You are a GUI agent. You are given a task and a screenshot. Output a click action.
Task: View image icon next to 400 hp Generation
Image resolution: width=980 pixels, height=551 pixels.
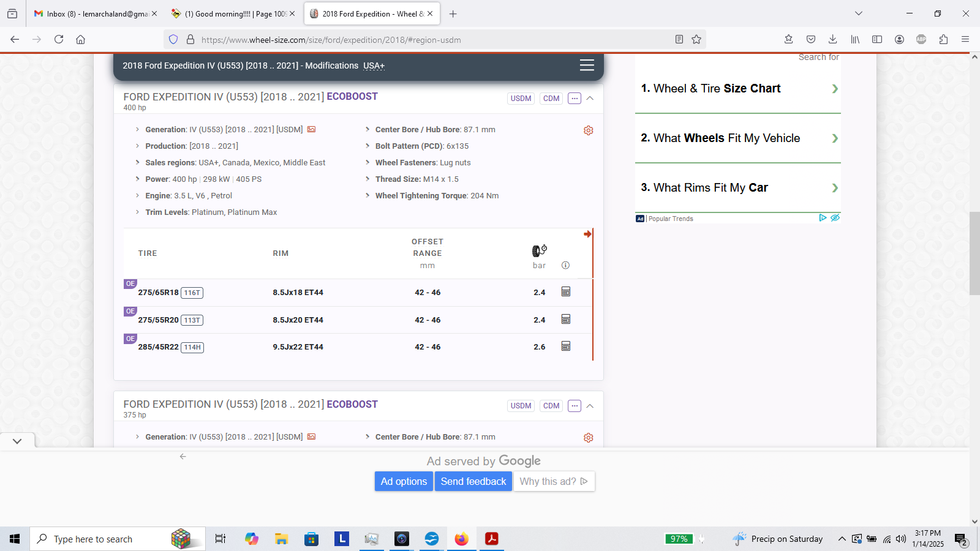[x=311, y=129]
